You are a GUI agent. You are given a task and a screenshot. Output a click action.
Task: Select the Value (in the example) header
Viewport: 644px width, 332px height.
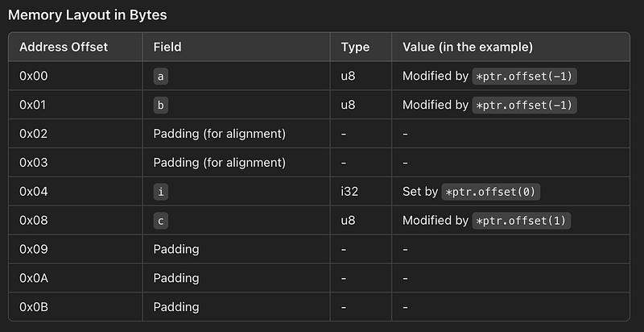[x=468, y=47]
